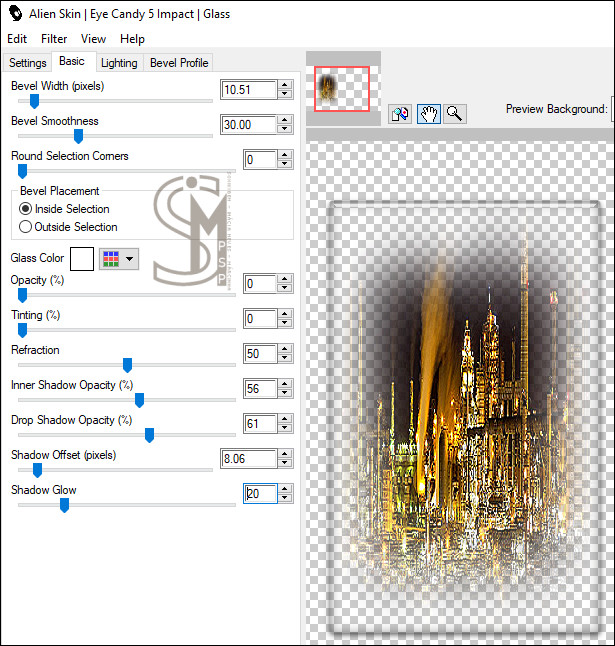Click the Refraction slider handle

(127, 365)
